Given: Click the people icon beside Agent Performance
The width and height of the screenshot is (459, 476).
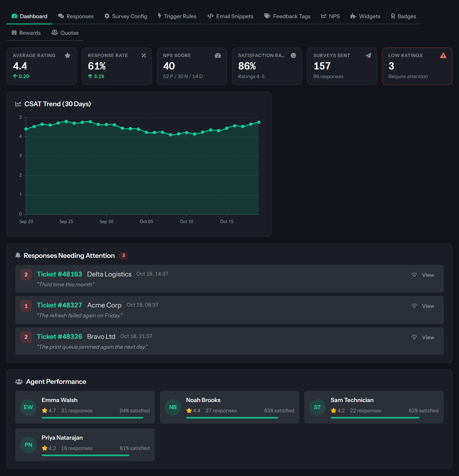Looking at the screenshot, I should [19, 382].
